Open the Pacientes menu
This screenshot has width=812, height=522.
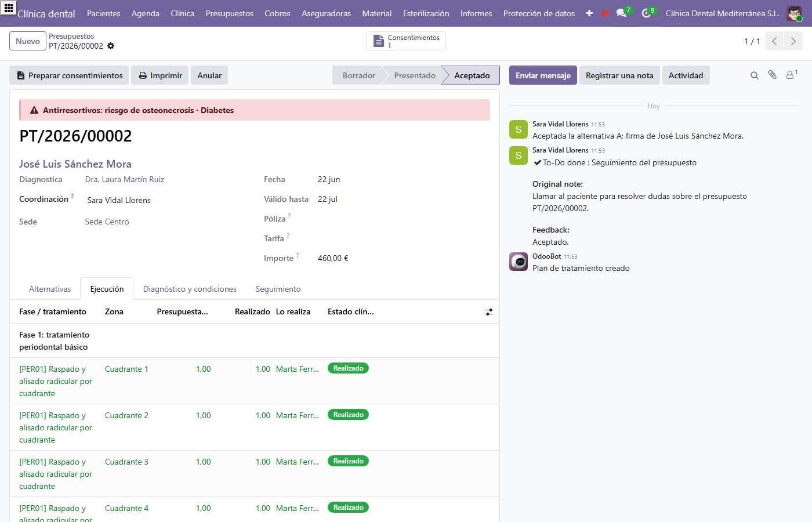pos(104,13)
